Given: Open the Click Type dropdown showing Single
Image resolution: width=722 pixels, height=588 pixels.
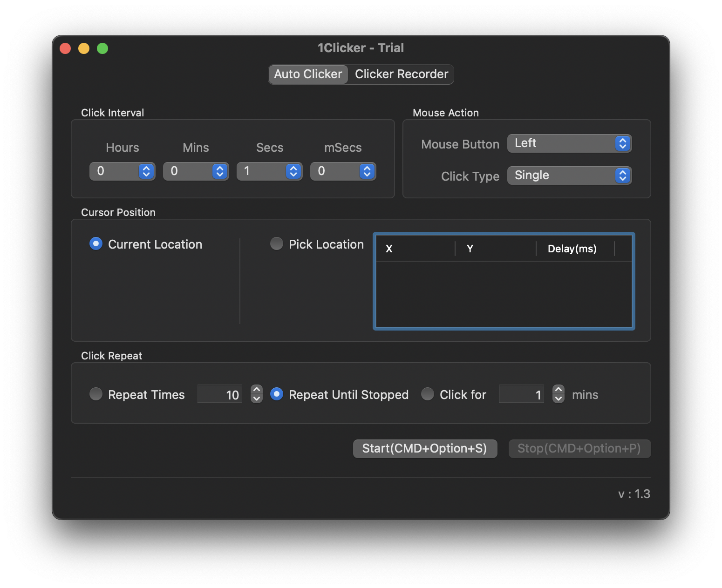Looking at the screenshot, I should pyautogui.click(x=569, y=176).
